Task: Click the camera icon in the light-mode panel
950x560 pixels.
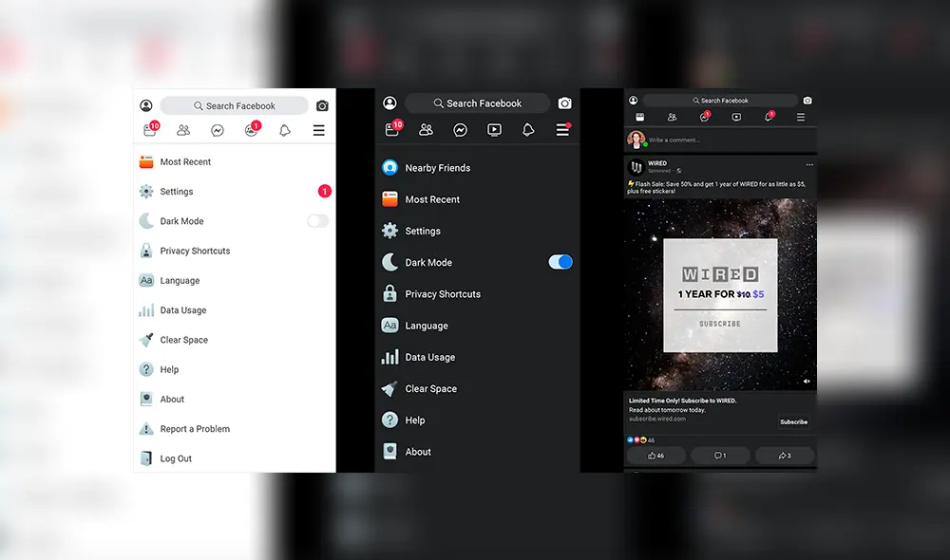Action: click(323, 106)
